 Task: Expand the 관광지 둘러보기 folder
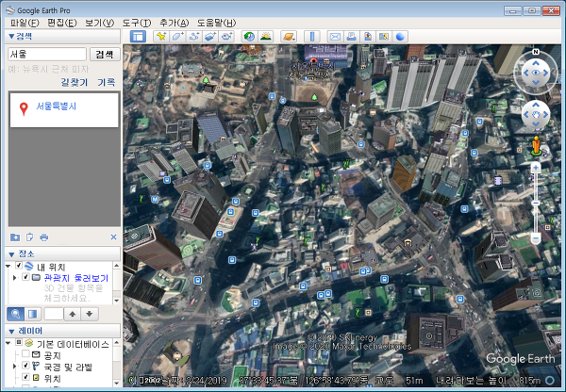click(x=14, y=278)
